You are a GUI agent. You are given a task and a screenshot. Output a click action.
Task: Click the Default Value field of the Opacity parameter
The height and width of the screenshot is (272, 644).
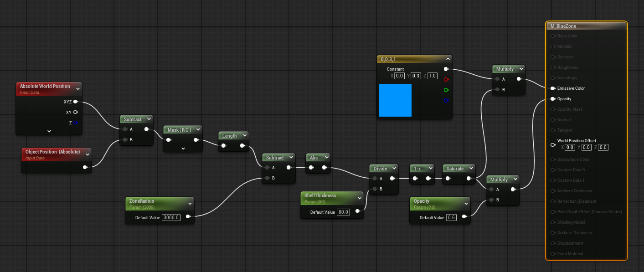tap(451, 217)
